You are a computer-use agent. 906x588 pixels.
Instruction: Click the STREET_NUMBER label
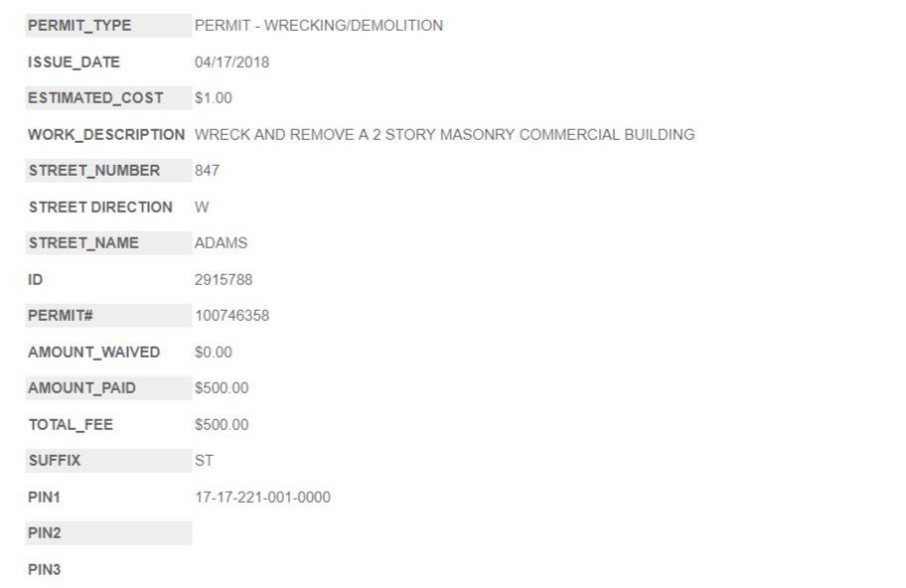point(93,171)
